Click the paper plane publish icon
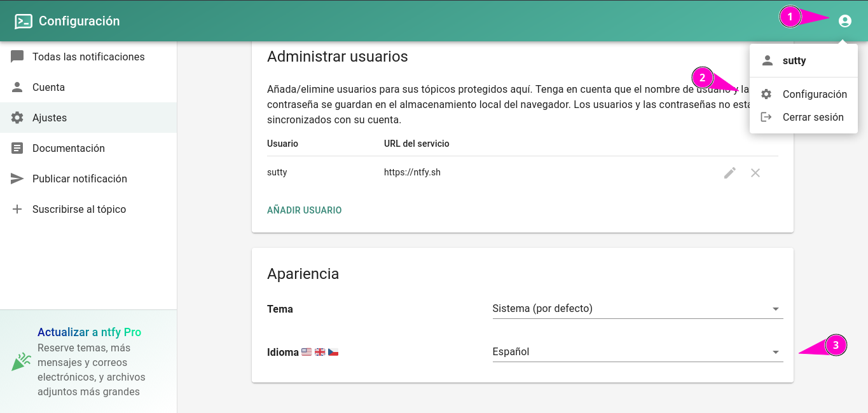The width and height of the screenshot is (868, 413). click(x=17, y=179)
